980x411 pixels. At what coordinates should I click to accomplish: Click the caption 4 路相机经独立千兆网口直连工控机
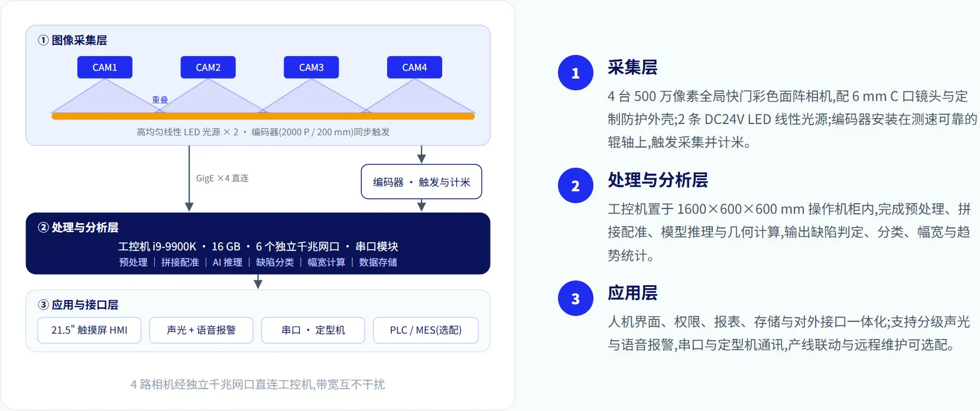point(258,384)
